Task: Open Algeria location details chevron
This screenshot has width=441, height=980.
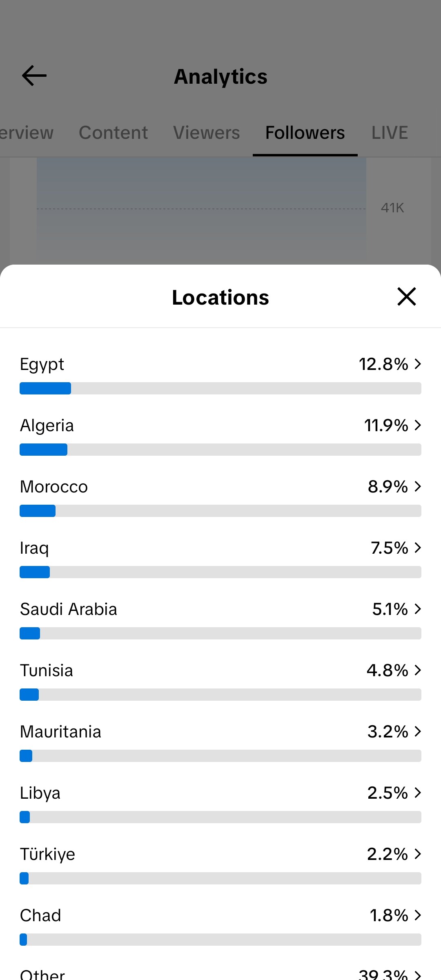Action: coord(417,425)
